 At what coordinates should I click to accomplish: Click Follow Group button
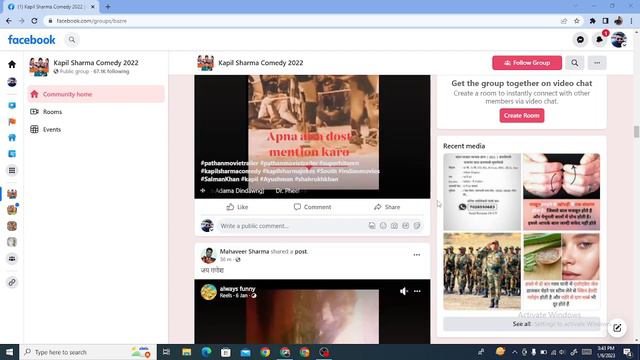pyautogui.click(x=527, y=63)
